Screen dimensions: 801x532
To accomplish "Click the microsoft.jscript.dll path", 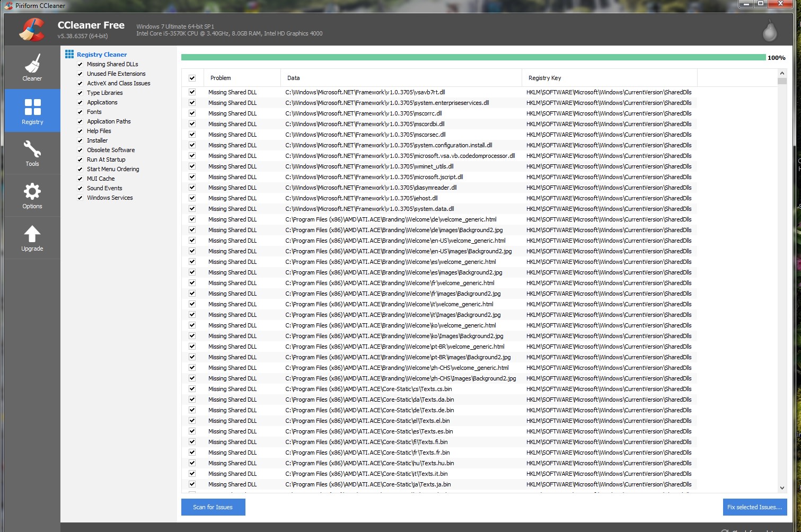I will [374, 177].
